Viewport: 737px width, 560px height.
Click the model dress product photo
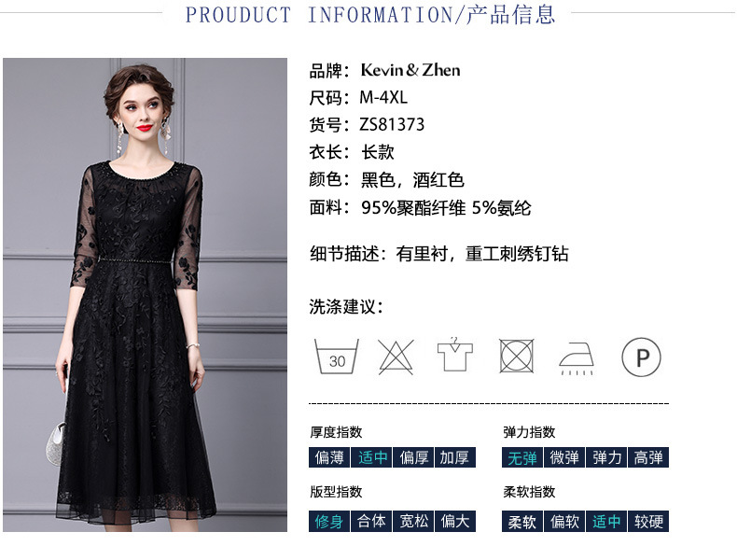(x=145, y=295)
